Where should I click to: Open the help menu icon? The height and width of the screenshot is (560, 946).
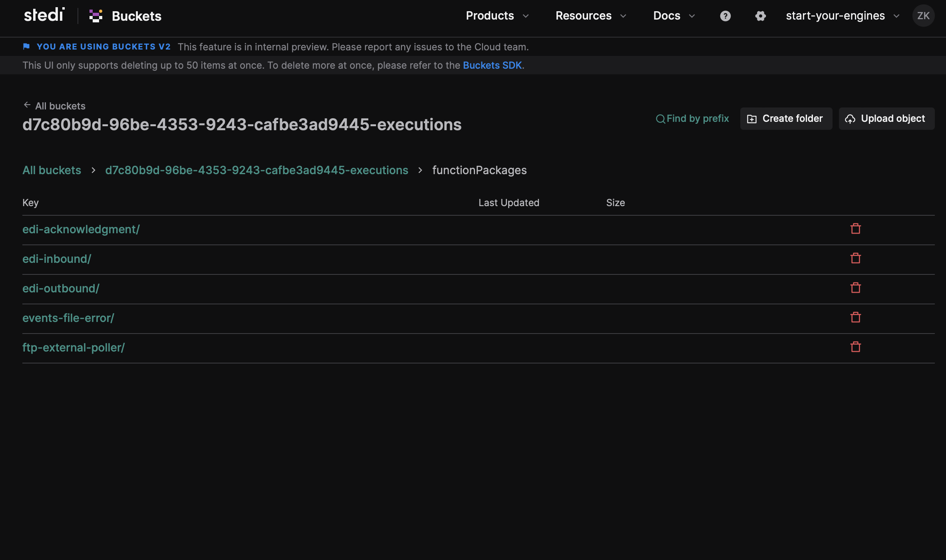(x=725, y=16)
